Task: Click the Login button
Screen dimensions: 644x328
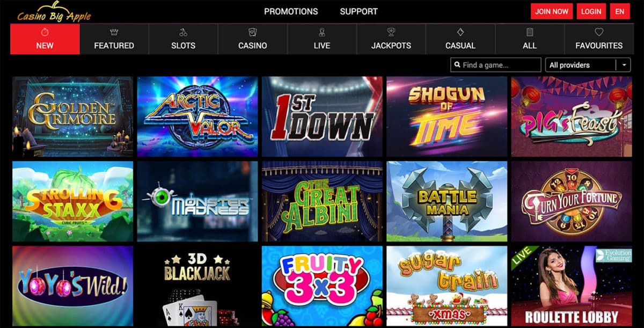Action: coord(591,11)
